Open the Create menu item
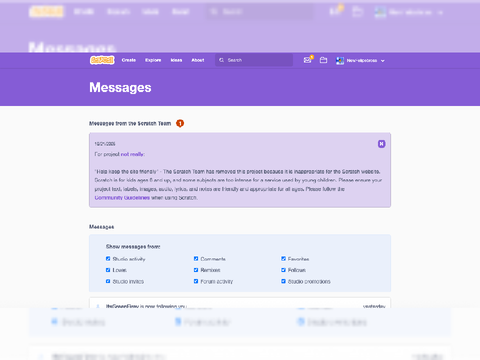Screen dimensions: 480x360 click(129, 60)
